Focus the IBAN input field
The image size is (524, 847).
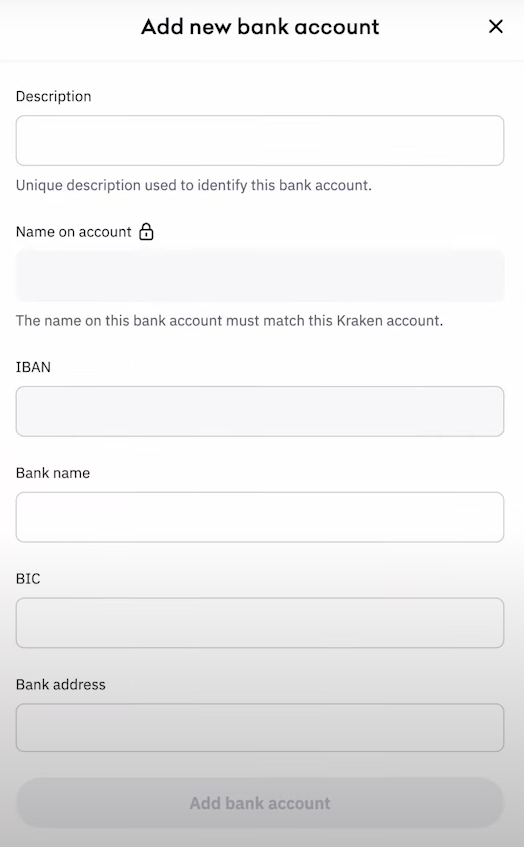click(x=260, y=411)
